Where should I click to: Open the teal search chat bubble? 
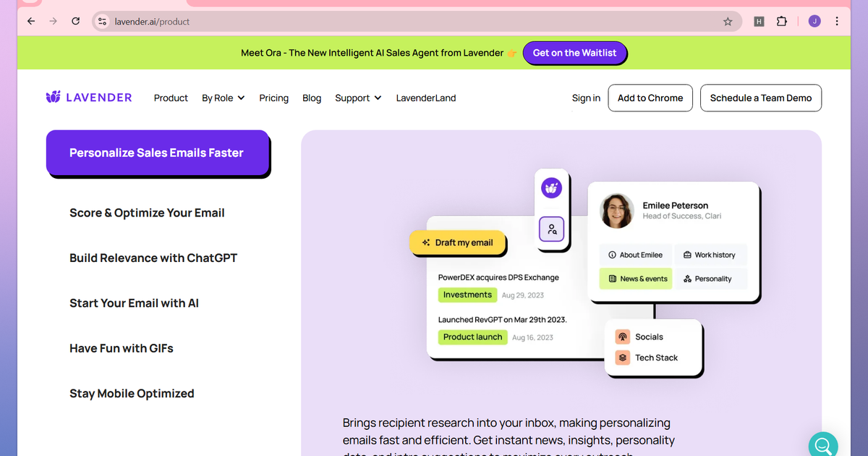click(822, 445)
